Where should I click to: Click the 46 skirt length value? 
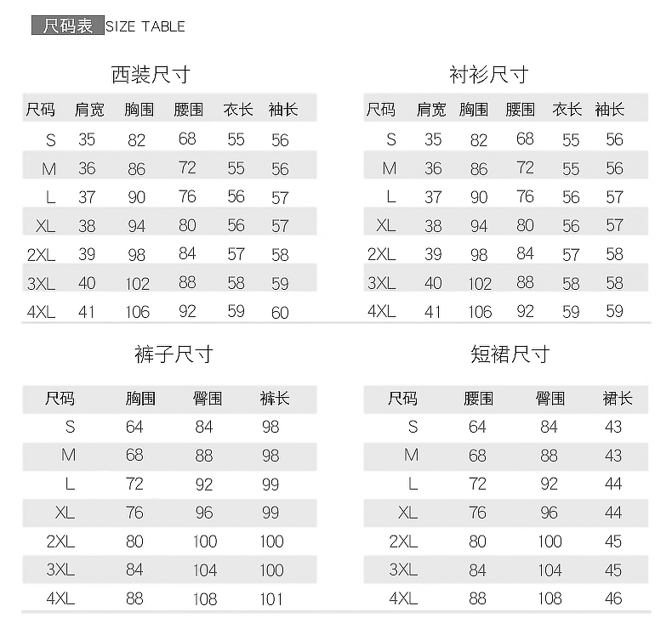613,598
